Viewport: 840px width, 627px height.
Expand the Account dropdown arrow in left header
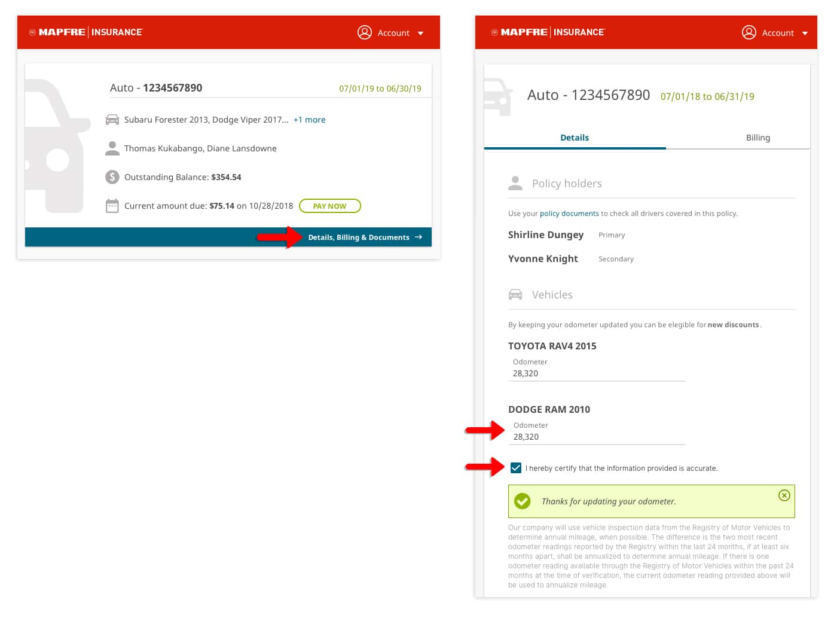[x=420, y=34]
